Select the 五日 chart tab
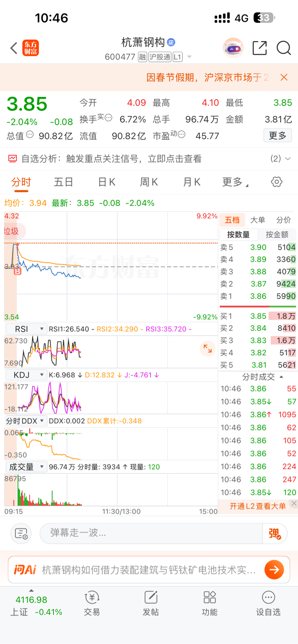The image size is (298, 644). [x=63, y=182]
